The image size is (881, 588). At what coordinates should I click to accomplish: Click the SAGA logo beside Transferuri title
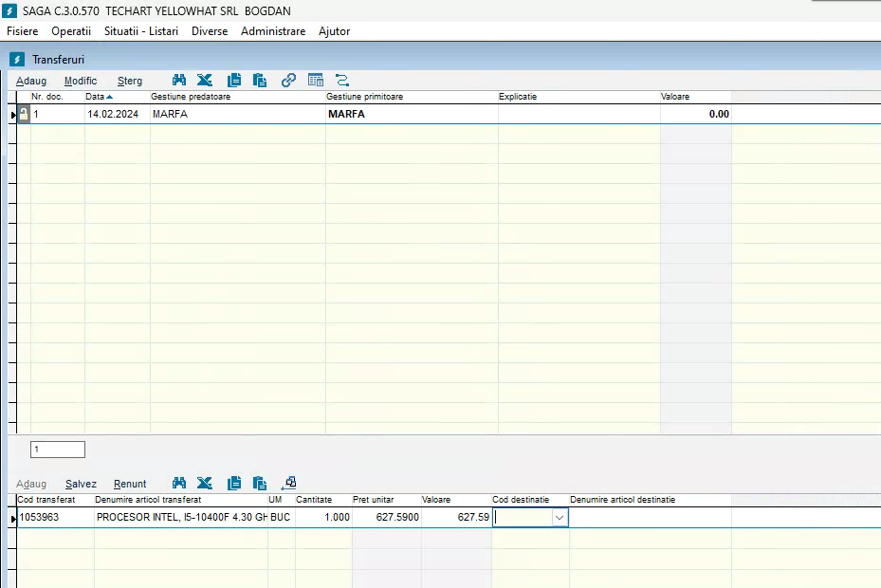(17, 59)
